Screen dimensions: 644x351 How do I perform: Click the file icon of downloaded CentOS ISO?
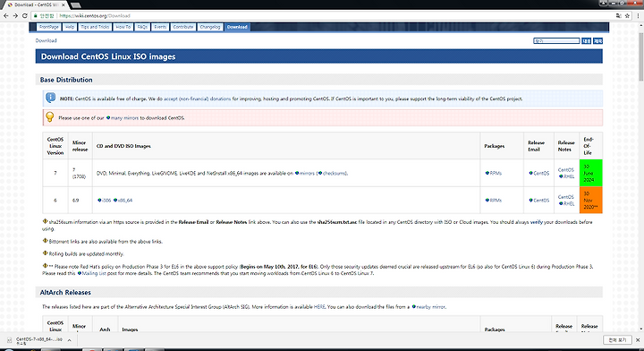10,340
